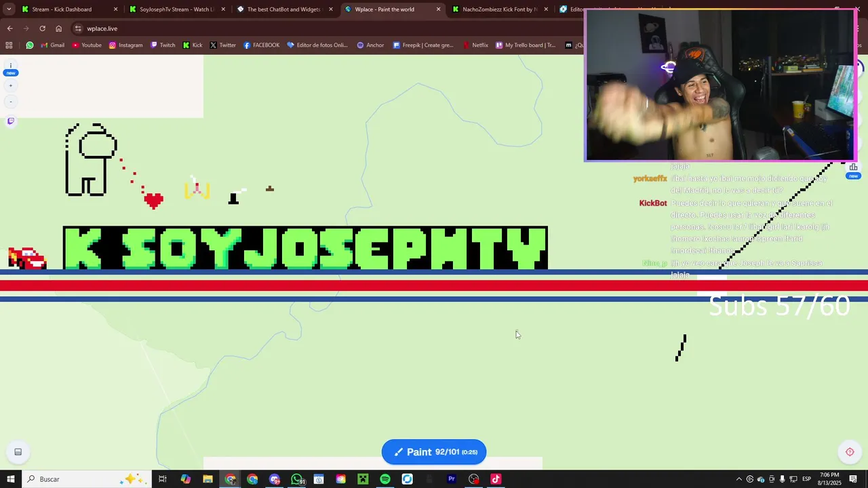Screen dimensions: 868x488
Task: Close the best ChatBot and Widgets tab
Action: tap(331, 9)
